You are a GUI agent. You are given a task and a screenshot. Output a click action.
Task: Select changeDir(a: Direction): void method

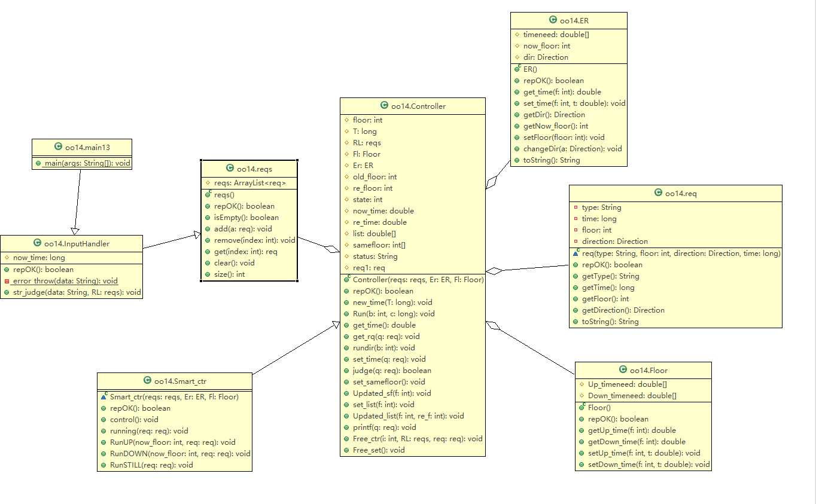(573, 149)
